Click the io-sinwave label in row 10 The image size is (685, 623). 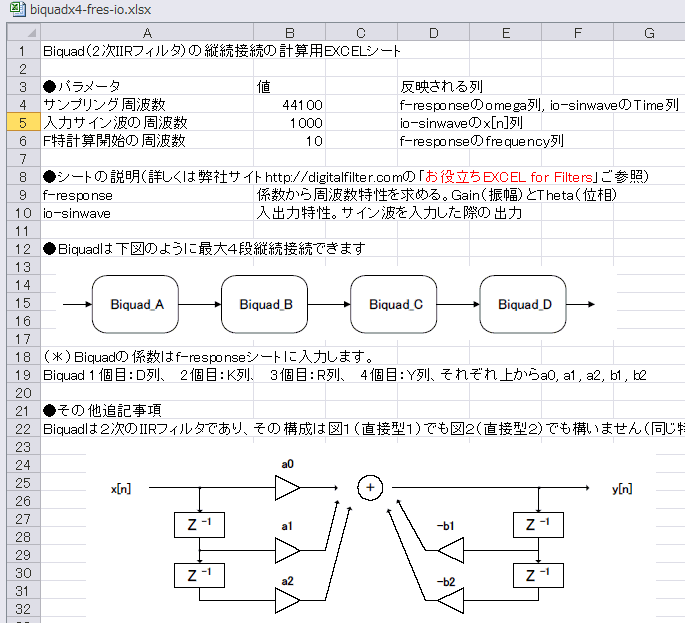coord(76,213)
